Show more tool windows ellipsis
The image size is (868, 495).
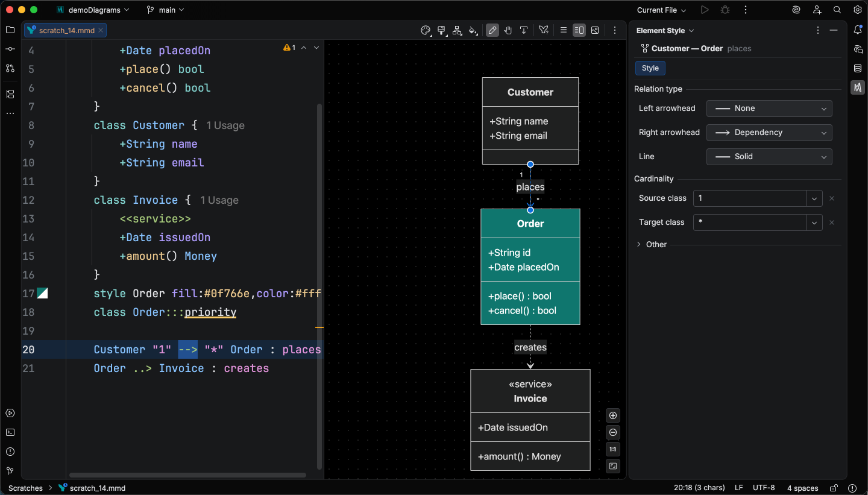[10, 113]
